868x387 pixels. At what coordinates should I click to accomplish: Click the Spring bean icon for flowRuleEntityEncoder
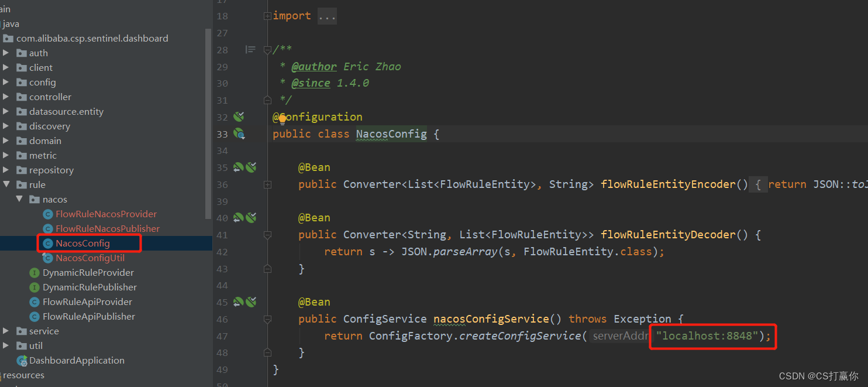(251, 167)
